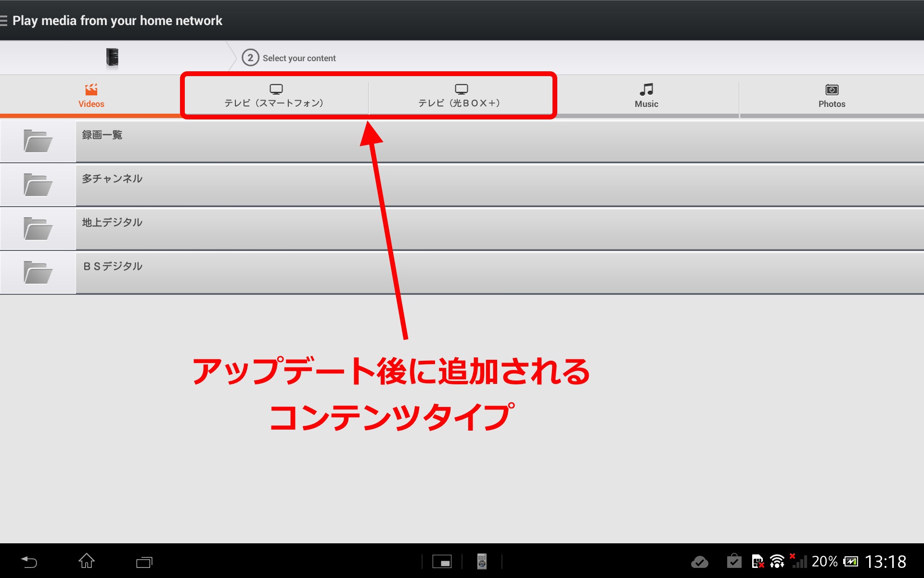Open the hamburger menu beside the app title

[x=3, y=21]
